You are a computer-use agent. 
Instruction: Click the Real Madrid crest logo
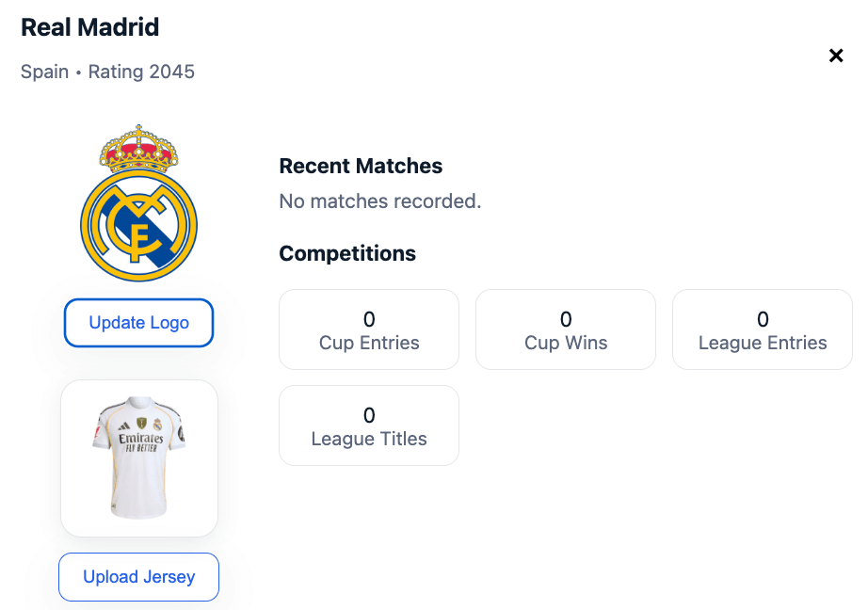(139, 224)
